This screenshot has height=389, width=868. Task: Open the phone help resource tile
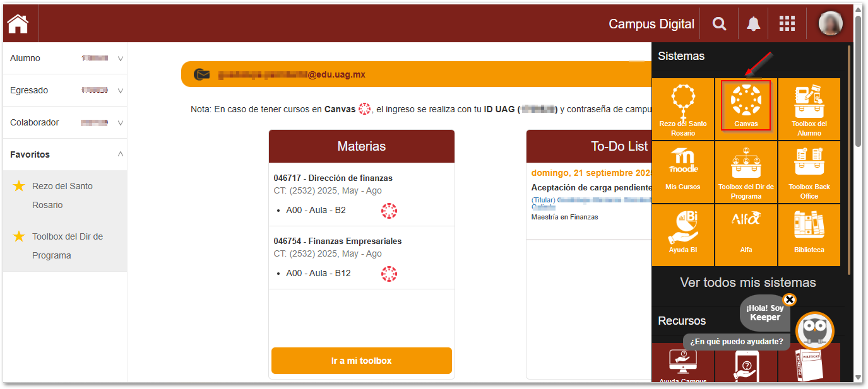click(746, 366)
